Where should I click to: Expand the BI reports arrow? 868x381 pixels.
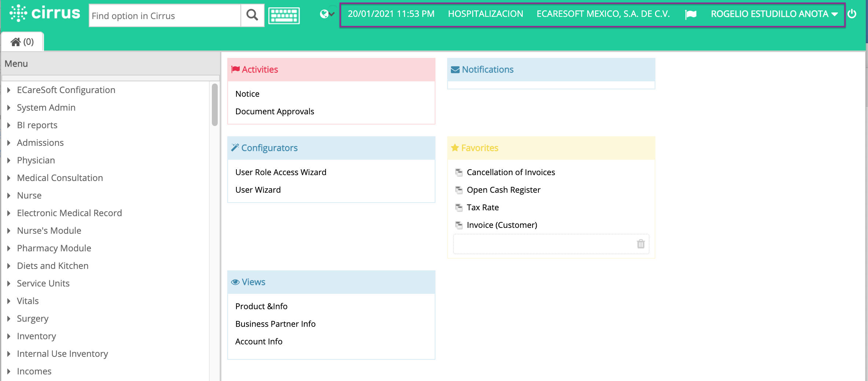click(x=8, y=125)
